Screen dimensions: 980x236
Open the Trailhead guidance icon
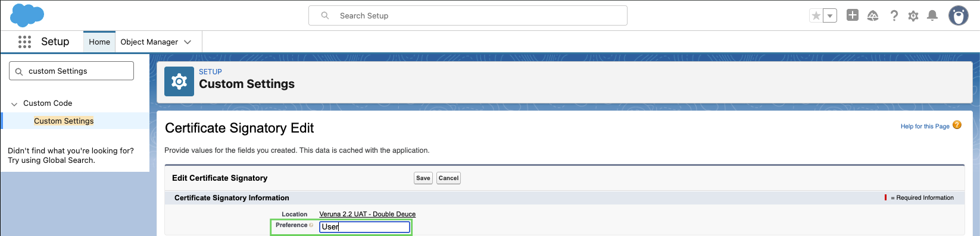pos(873,16)
